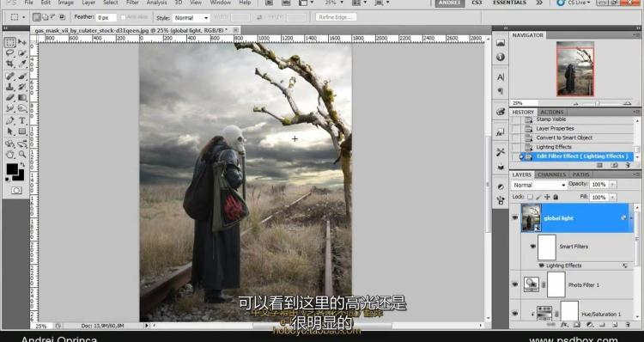The image size is (644, 342).
Task: Toggle Quick Mask mode icon
Action: point(16,190)
